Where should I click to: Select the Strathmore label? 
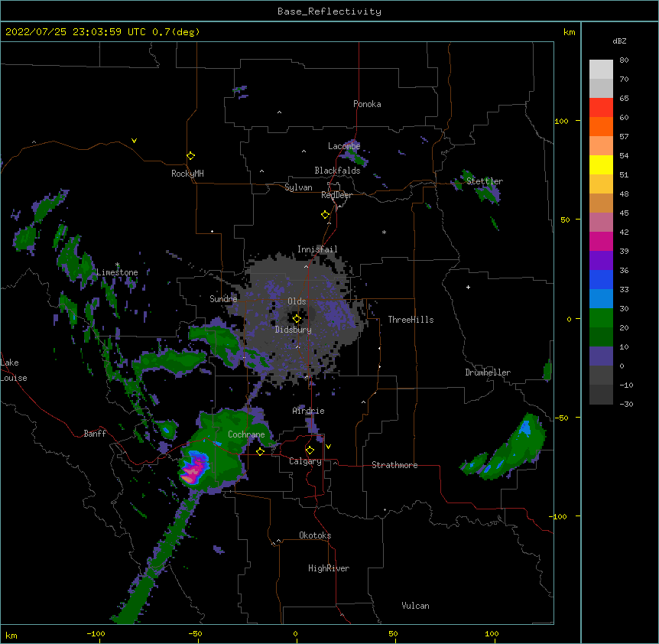[x=394, y=465]
